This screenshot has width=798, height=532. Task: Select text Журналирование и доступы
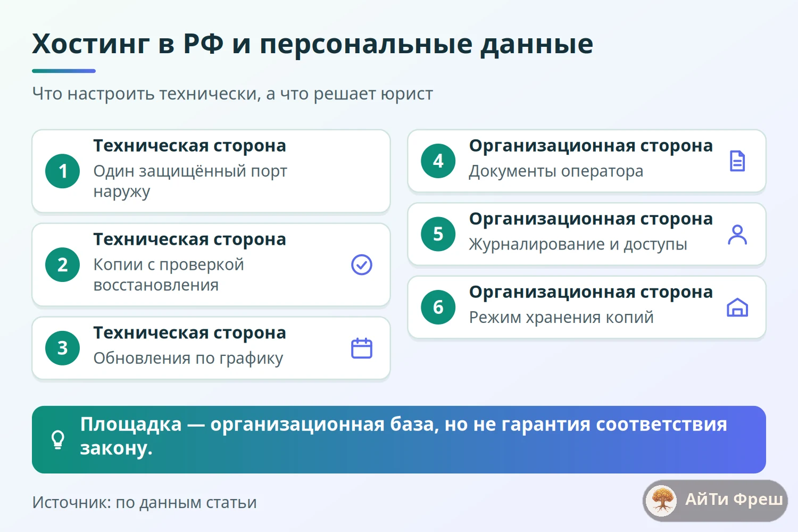[578, 245]
